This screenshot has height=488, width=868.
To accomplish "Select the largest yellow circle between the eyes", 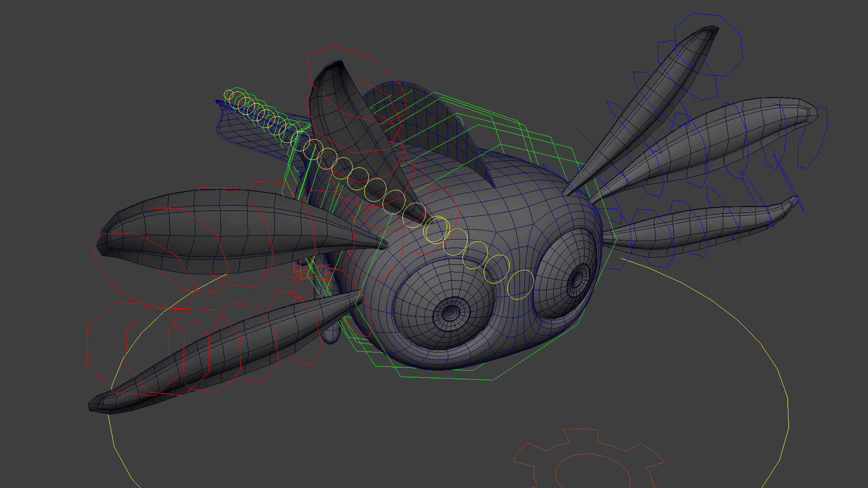I will (520, 284).
